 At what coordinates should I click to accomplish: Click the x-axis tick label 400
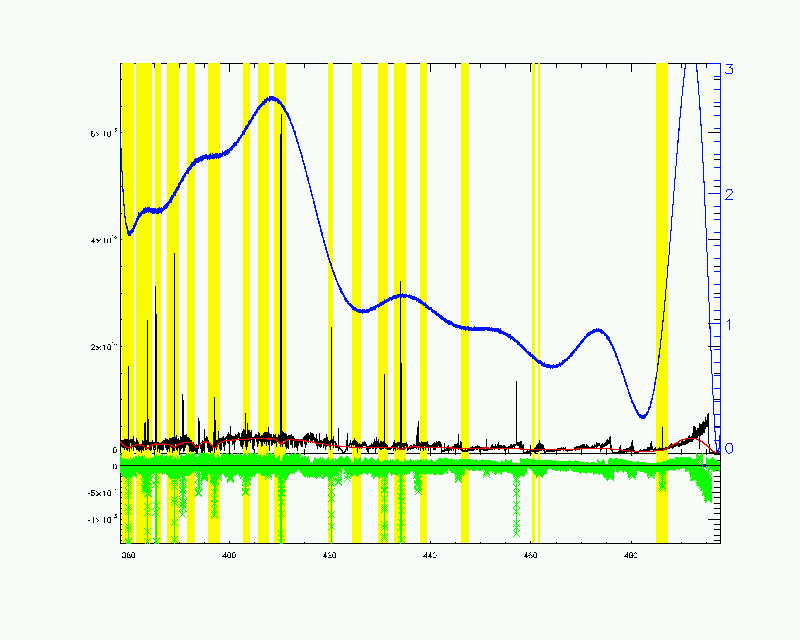229,556
